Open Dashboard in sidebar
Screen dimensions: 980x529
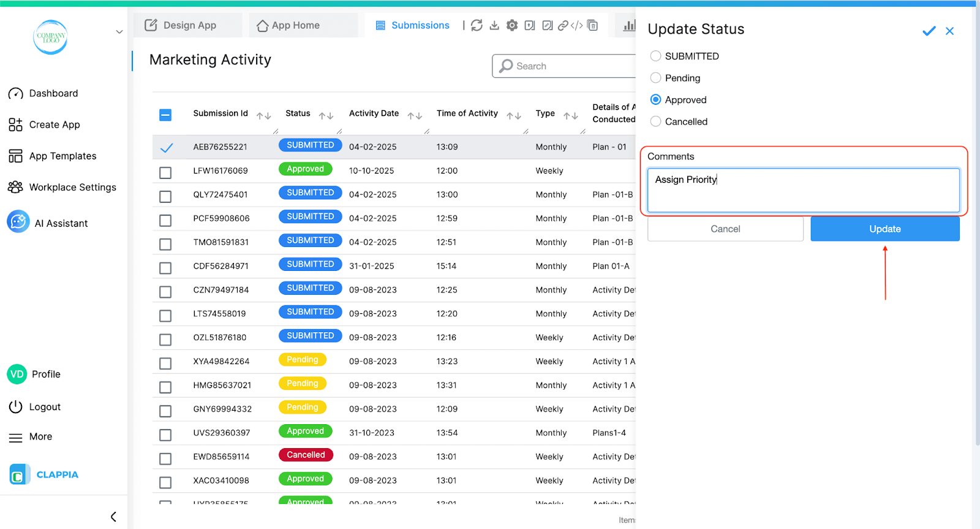[54, 93]
